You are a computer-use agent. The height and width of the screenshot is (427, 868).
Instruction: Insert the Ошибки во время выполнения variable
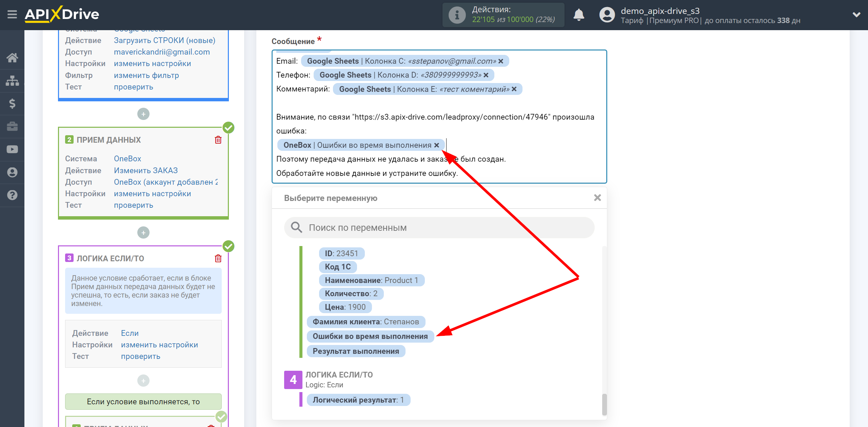pyautogui.click(x=370, y=336)
